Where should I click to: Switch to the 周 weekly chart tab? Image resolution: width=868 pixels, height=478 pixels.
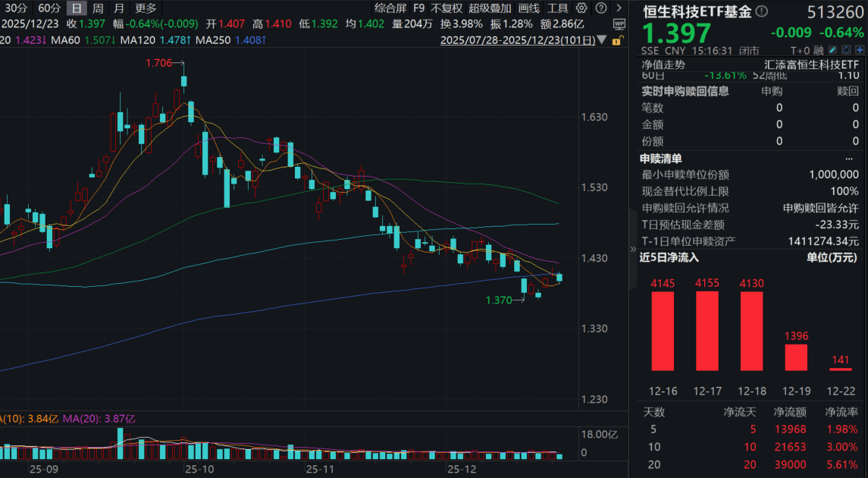click(98, 8)
